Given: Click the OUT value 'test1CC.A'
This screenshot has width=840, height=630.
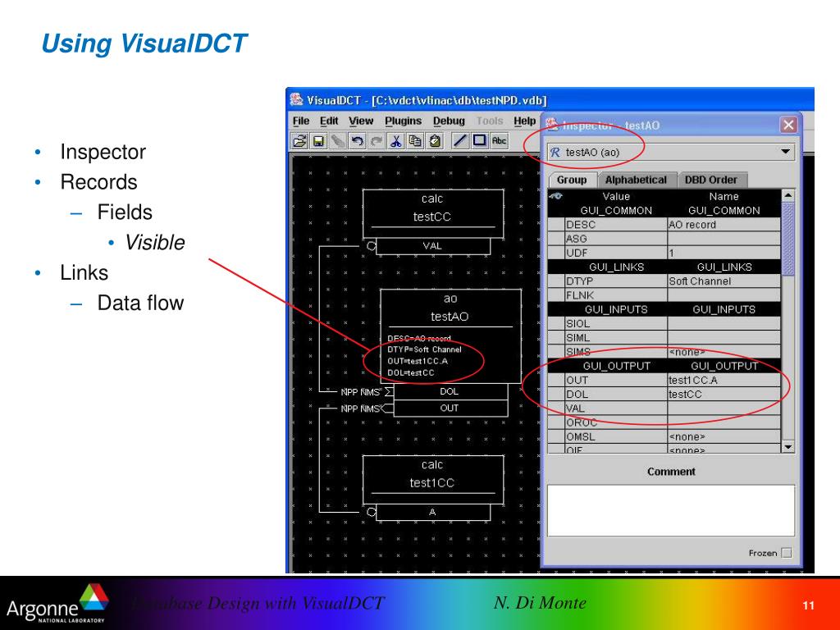Looking at the screenshot, I should 724,380.
